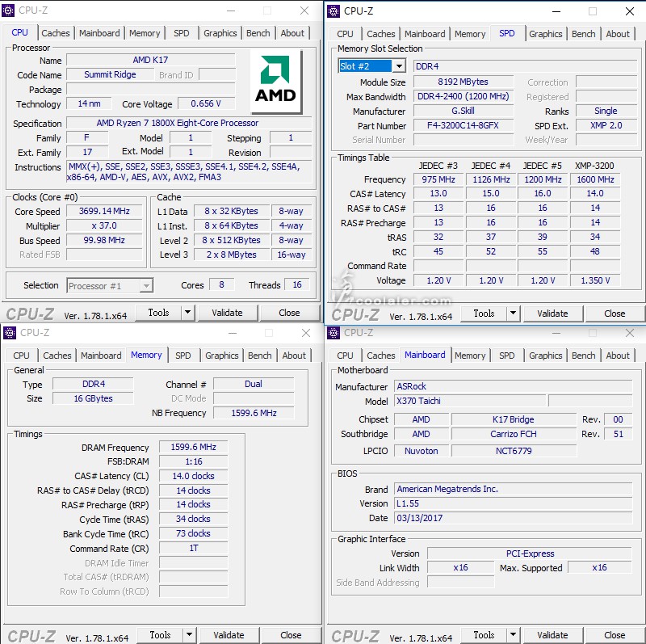Select the Bench tab in the Mainboard window
The image size is (646, 644).
coord(583,356)
